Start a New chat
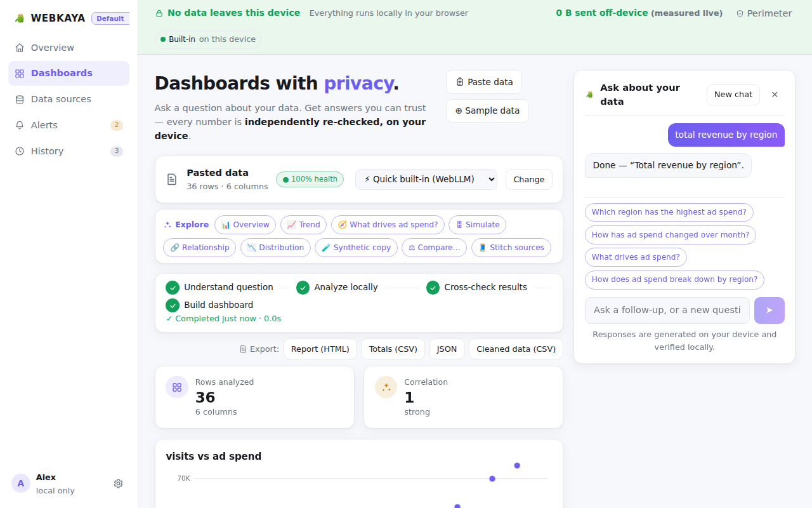This screenshot has height=508, width=812. coord(733,95)
